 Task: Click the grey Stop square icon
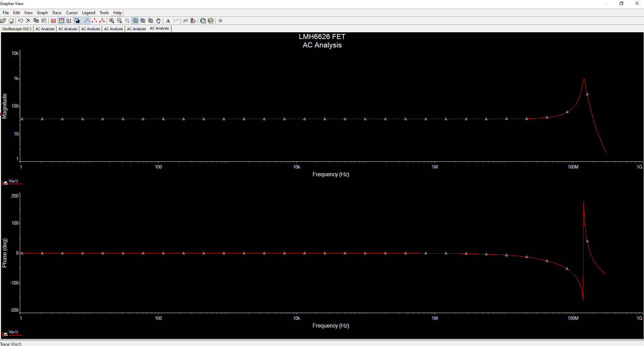(220, 21)
